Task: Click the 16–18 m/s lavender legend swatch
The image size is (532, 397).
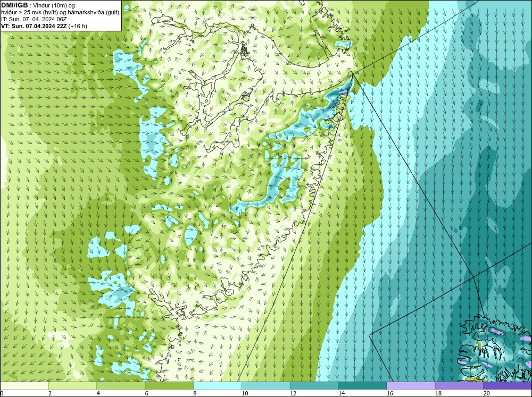Action: pos(411,386)
